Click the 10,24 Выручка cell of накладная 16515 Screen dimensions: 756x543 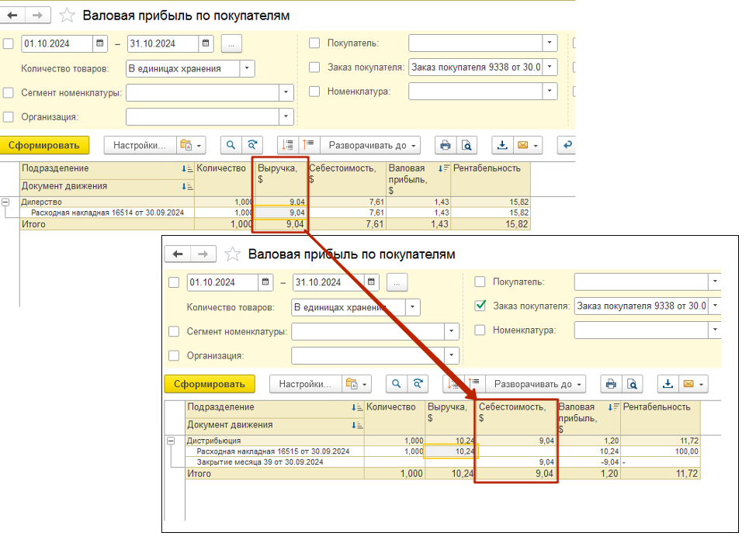point(451,451)
